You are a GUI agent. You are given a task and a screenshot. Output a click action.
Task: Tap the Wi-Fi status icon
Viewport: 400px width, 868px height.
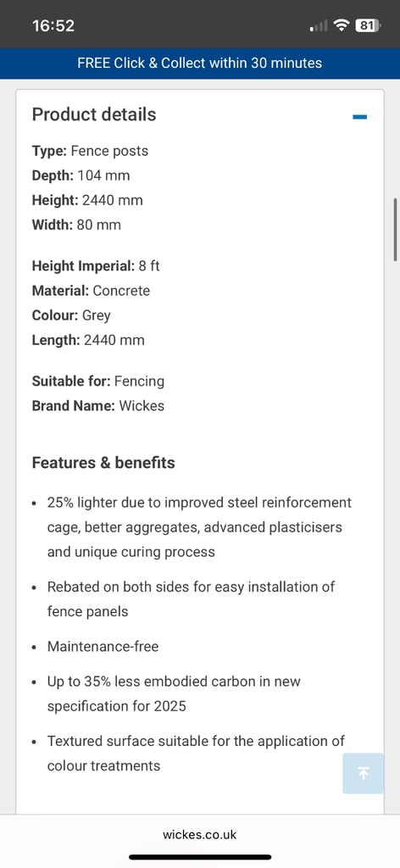pyautogui.click(x=343, y=25)
